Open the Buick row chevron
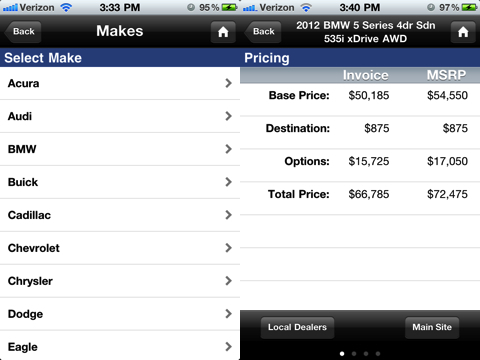 coord(228,182)
